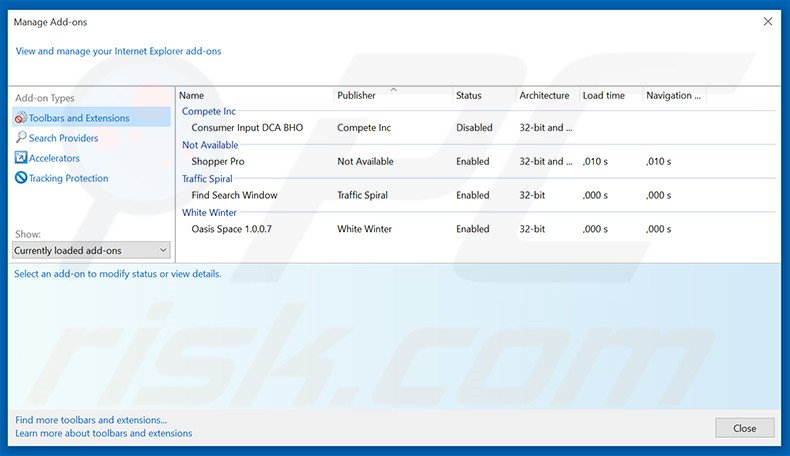This screenshot has height=456, width=790.
Task: Sort by the Navigation column header
Action: pos(674,95)
